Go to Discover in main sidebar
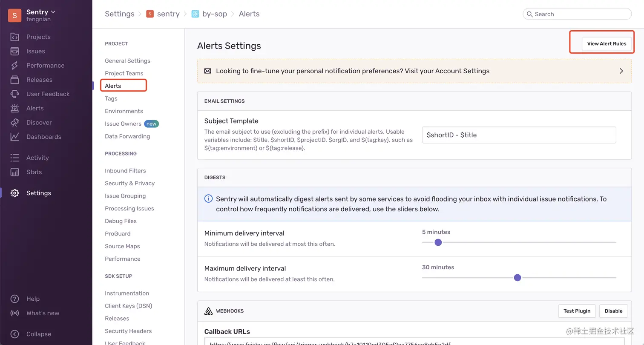Image resolution: width=644 pixels, height=345 pixels. click(39, 123)
